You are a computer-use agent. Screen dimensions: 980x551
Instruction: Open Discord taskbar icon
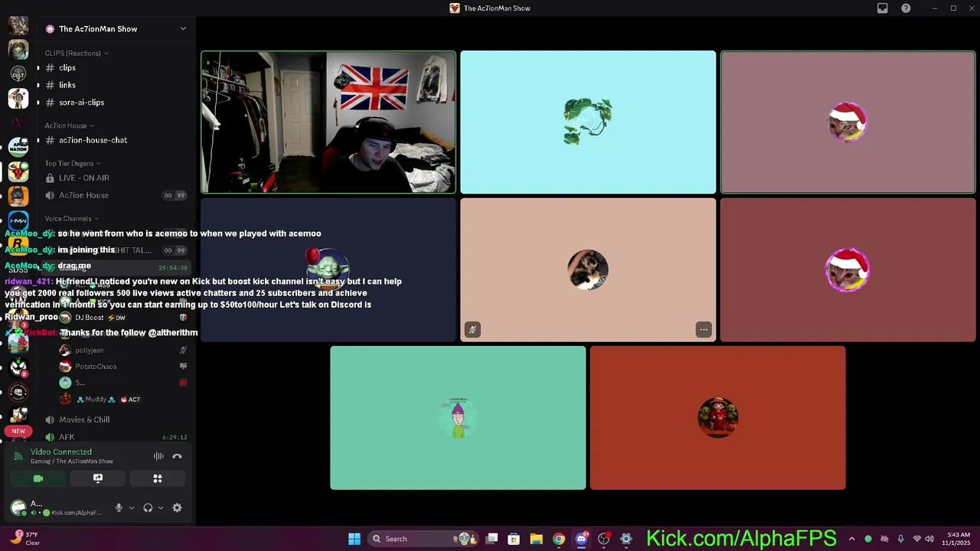coord(581,539)
